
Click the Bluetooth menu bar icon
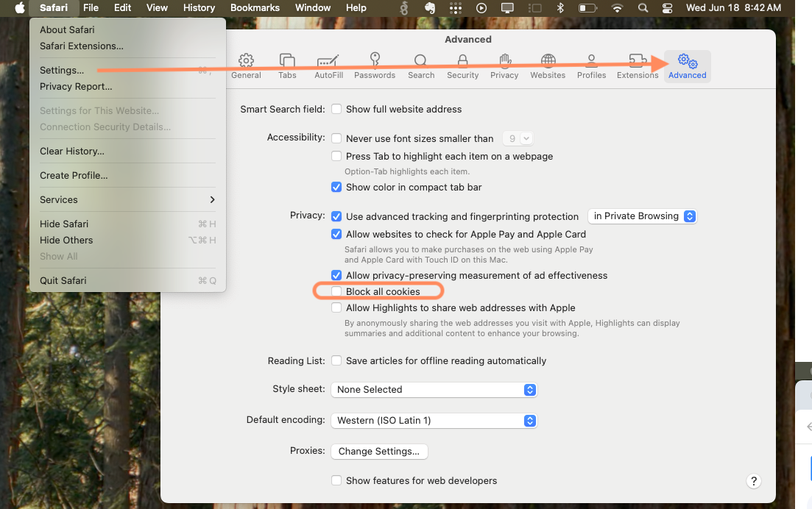(x=559, y=8)
